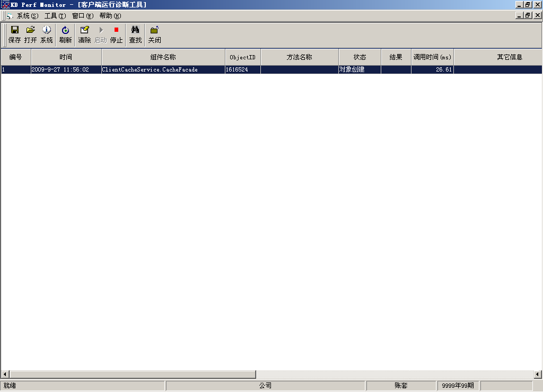Click the horizontal scrollbar left arrow
The image size is (543, 392).
[5, 375]
